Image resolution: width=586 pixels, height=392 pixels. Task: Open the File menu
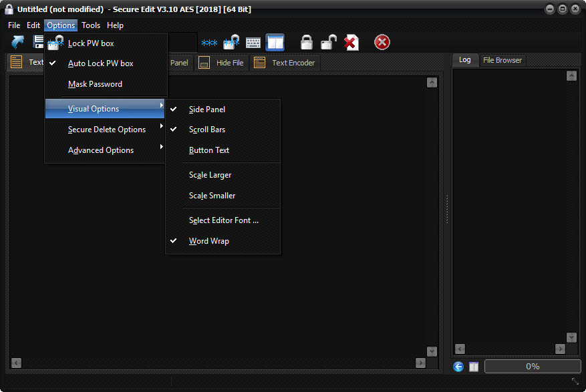click(14, 25)
